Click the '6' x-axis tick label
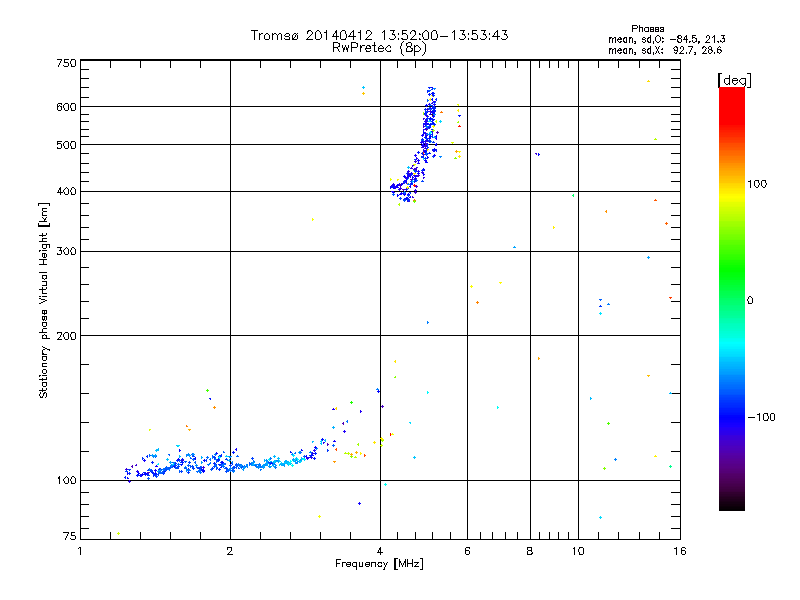 [467, 551]
